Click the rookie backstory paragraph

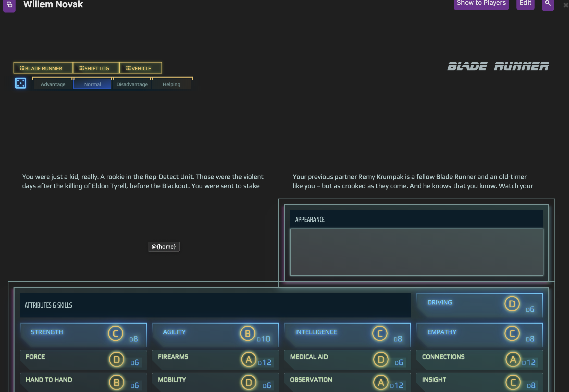(143, 181)
